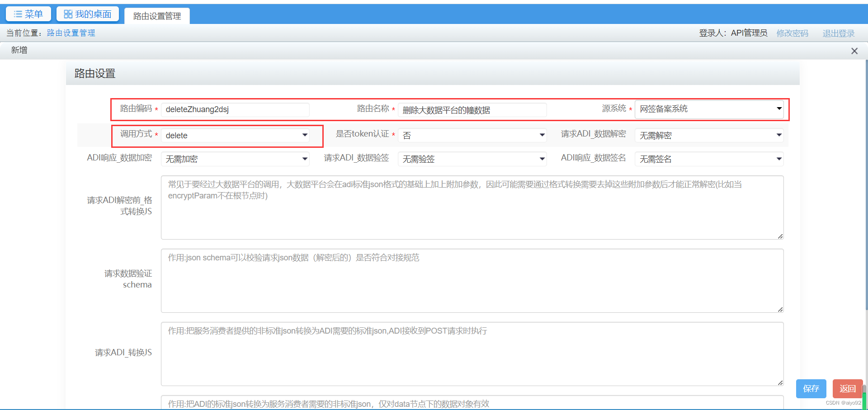Viewport: 868px width, 410px height.
Task: Click the 路由设置管理 breadcrumb link
Action: point(71,33)
